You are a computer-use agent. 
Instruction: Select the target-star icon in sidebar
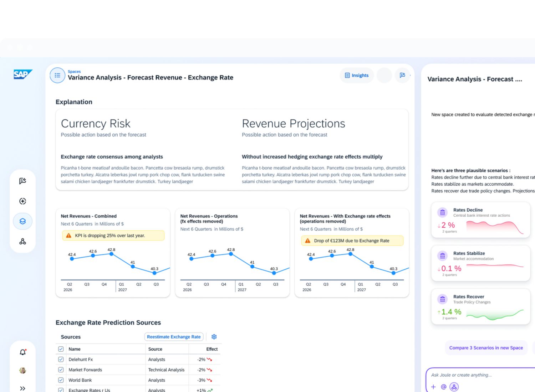[23, 201]
